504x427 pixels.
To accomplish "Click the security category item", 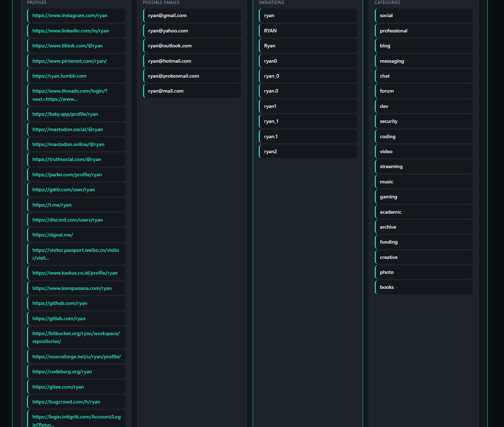I will click(389, 121).
